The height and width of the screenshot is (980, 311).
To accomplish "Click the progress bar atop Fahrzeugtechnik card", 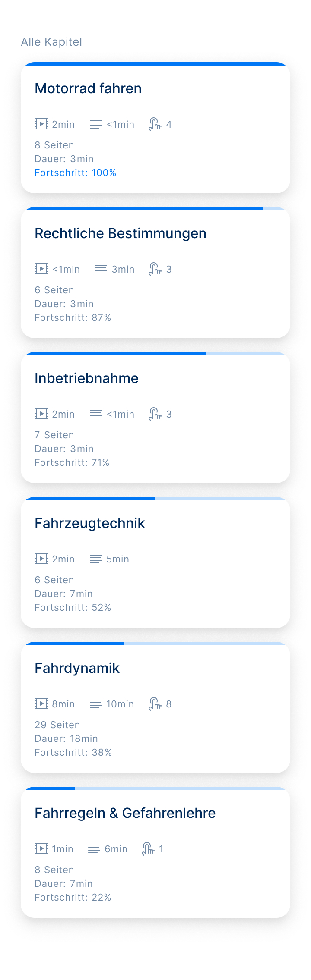I will [155, 499].
